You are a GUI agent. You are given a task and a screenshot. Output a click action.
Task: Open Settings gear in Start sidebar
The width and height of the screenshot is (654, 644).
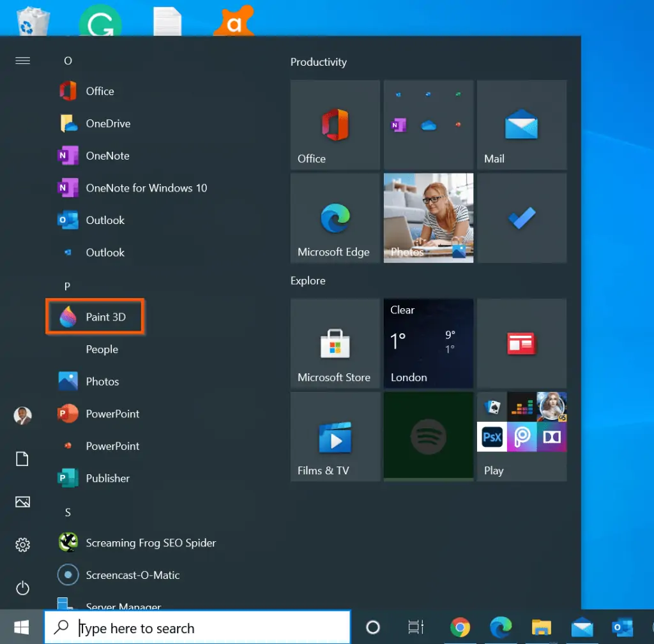(x=22, y=544)
